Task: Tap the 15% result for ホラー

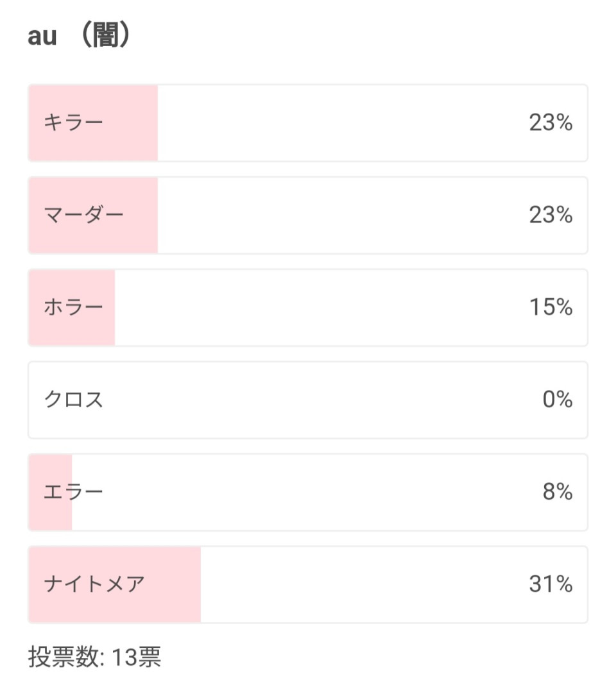Action: coord(551,307)
